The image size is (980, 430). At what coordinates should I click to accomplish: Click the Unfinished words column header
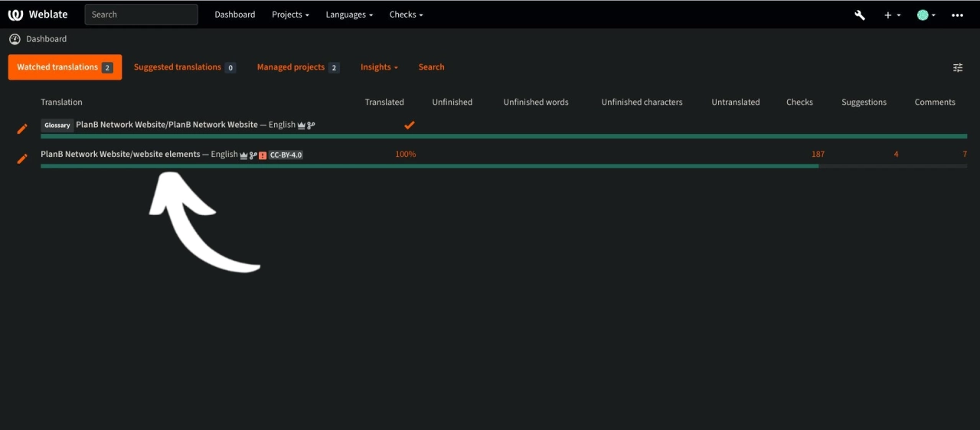click(536, 102)
